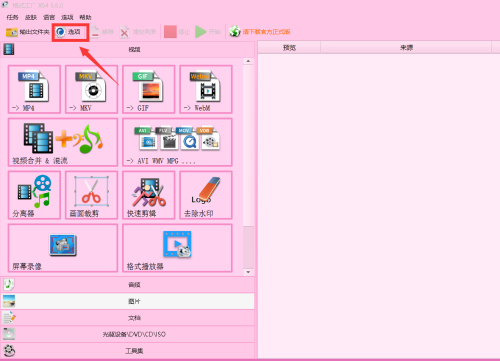Open the quick clip tool (快速剪辑)

pos(149,195)
